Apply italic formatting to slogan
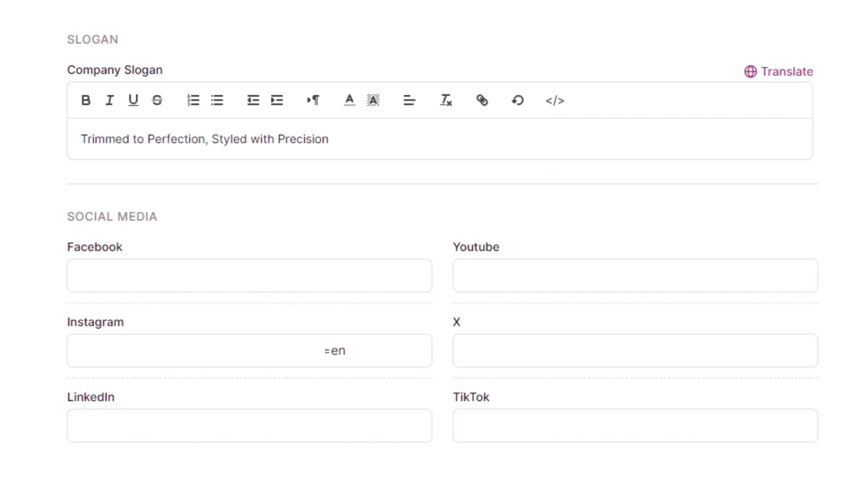 pos(109,100)
